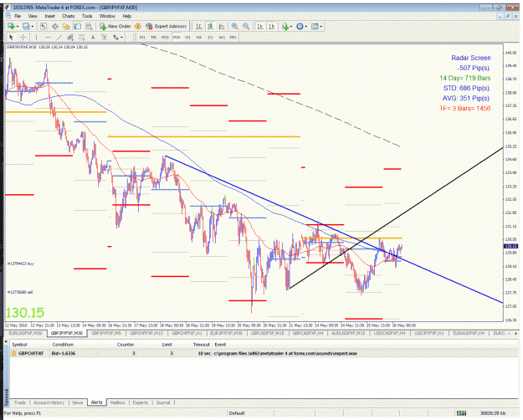Select the Text Label tool
The image size is (523, 420).
[x=105, y=38]
